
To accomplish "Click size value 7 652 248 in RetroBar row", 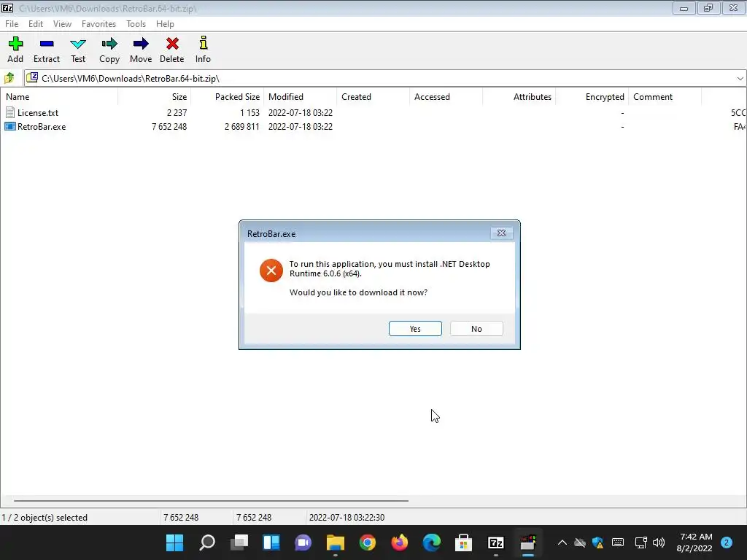I will coord(169,127).
